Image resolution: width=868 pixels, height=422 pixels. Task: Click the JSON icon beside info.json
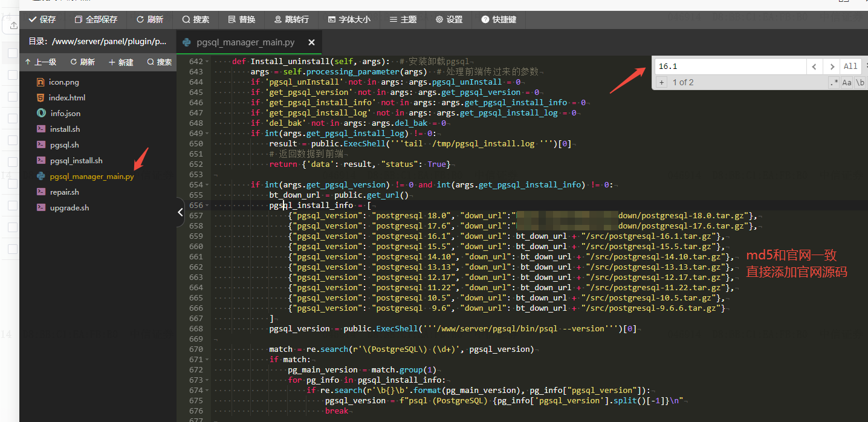41,113
